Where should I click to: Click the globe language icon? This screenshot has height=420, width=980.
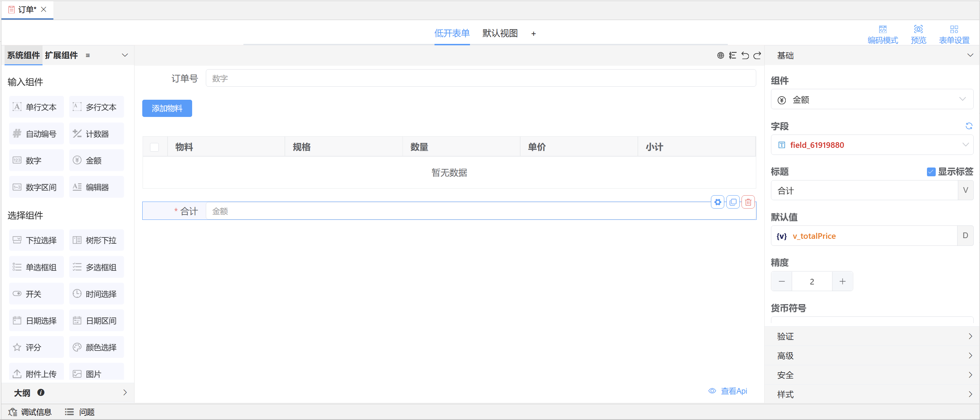[720, 55]
